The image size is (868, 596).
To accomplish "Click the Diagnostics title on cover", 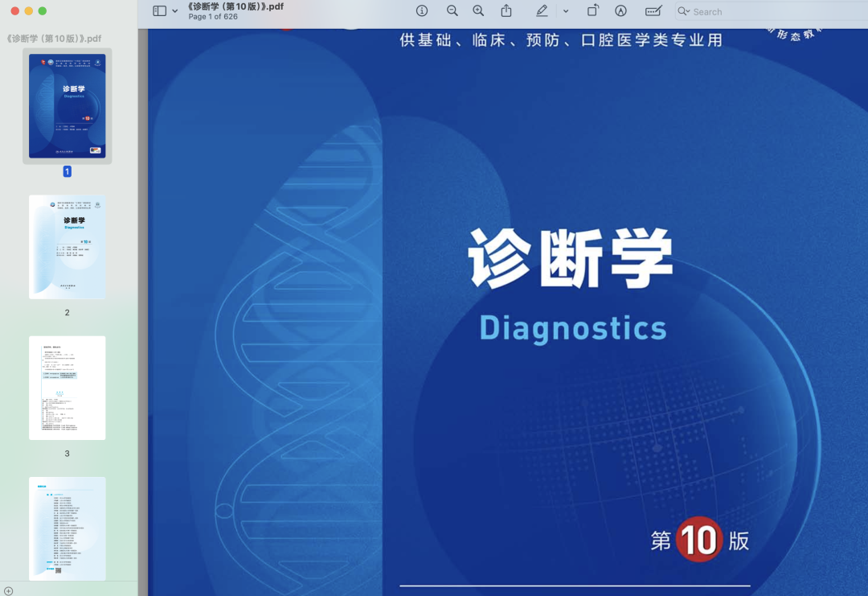I will [x=573, y=328].
